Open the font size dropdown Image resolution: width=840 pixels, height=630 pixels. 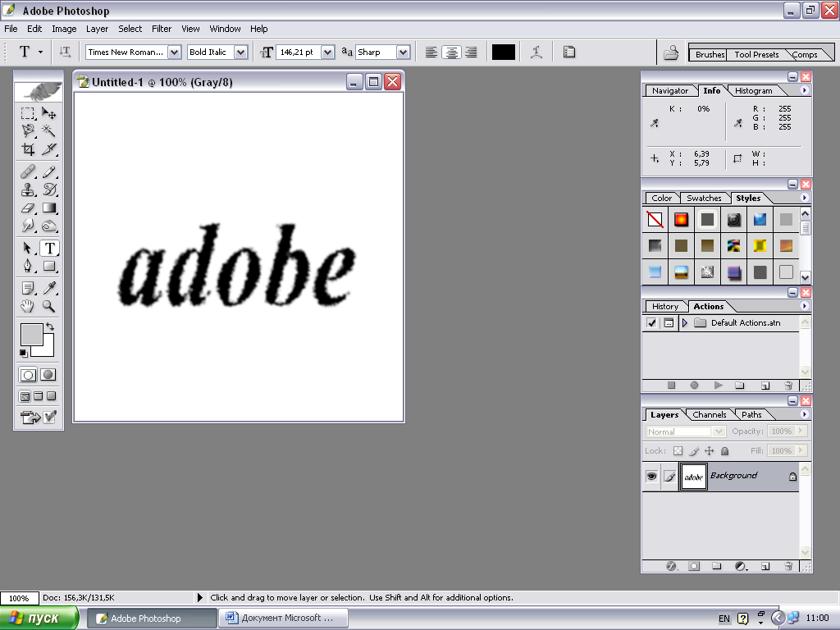(327, 52)
